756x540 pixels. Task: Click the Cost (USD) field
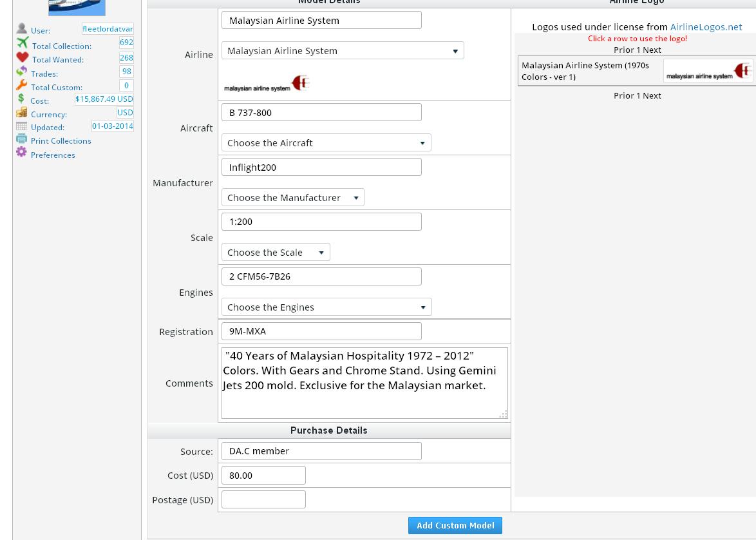(x=263, y=476)
